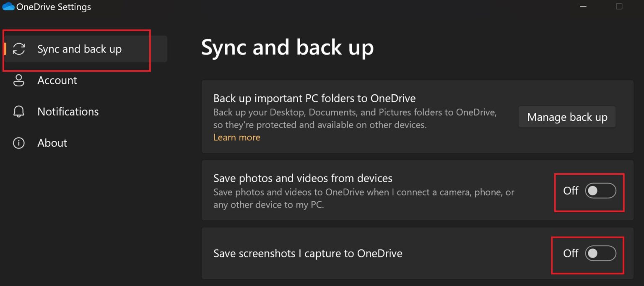Maximize the OneDrive Settings window
644x286 pixels.
[619, 6]
